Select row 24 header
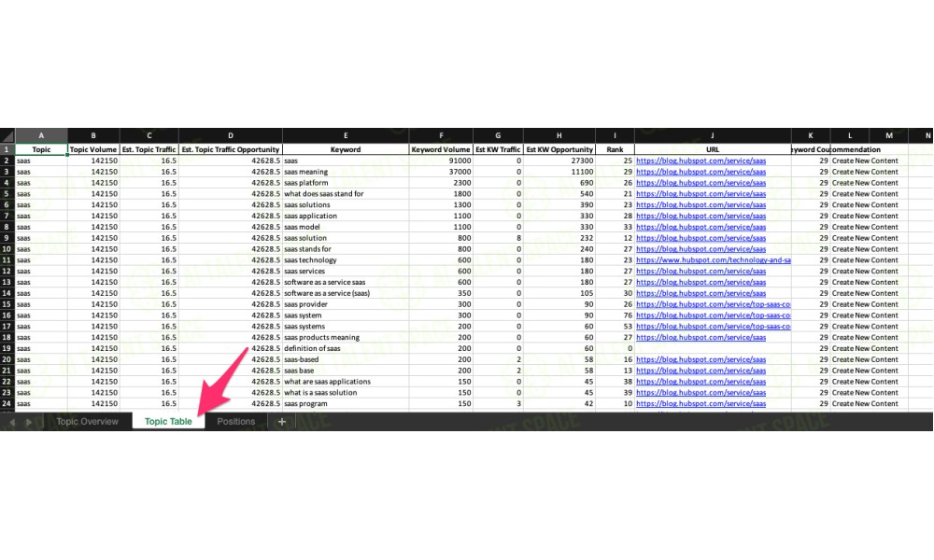The height and width of the screenshot is (560, 934). (7, 404)
